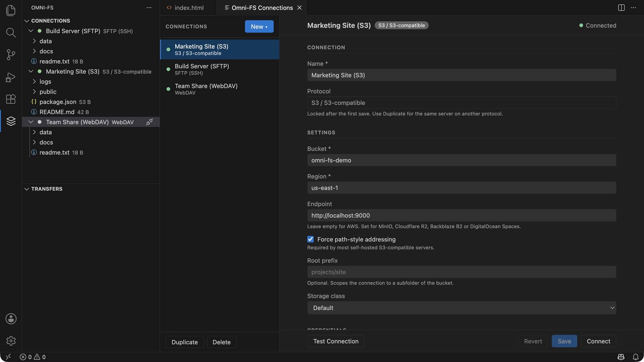Image resolution: width=644 pixels, height=362 pixels.
Task: Click the locked Protocol field
Action: point(461,103)
